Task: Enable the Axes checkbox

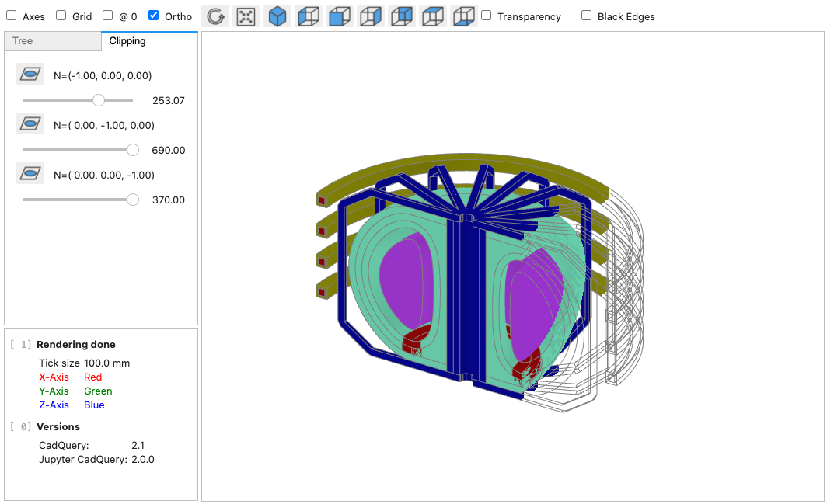Action: point(11,16)
